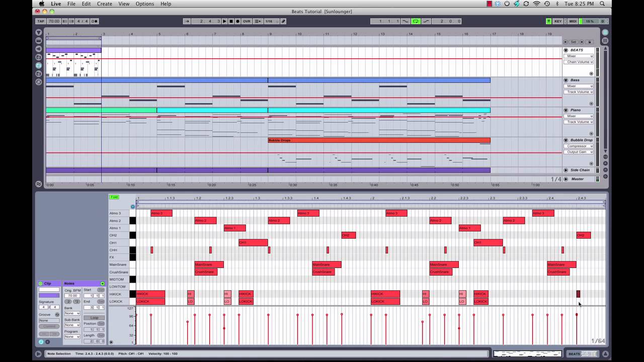644x362 pixels.
Task: Add an automation lane on the BEATS track
Action: tap(591, 73)
